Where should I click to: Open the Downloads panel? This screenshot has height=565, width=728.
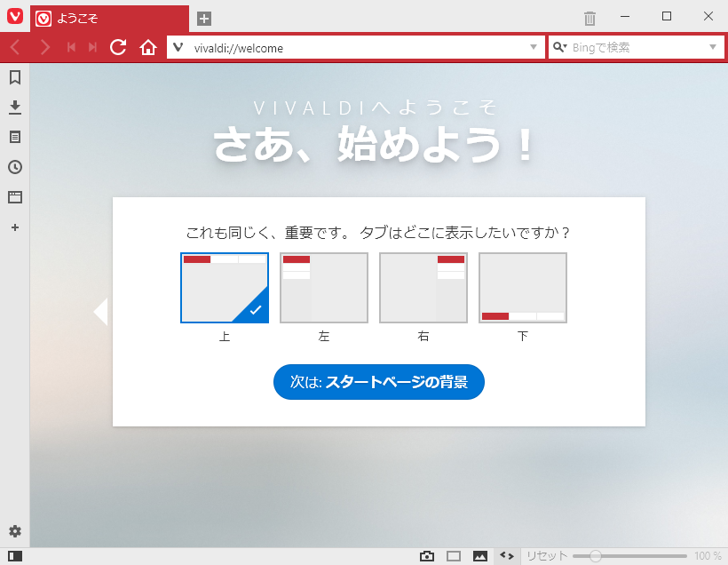pyautogui.click(x=15, y=107)
